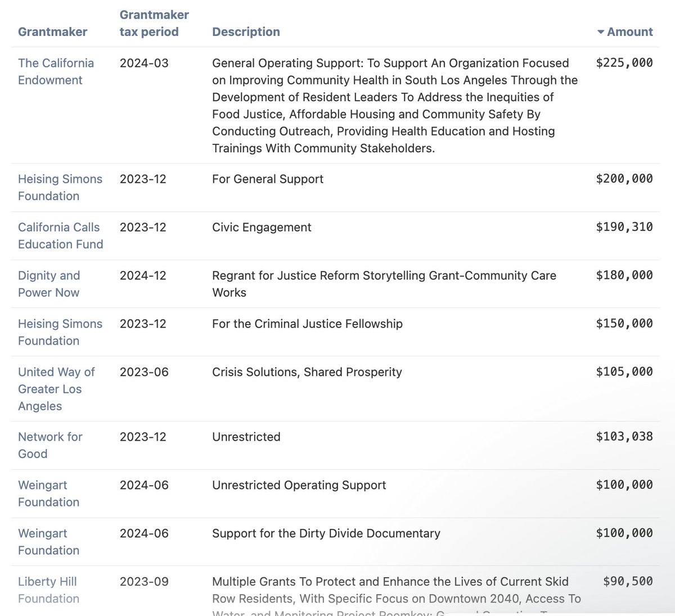Click the sort arrow beside Amount header
675x616 pixels.
(600, 32)
